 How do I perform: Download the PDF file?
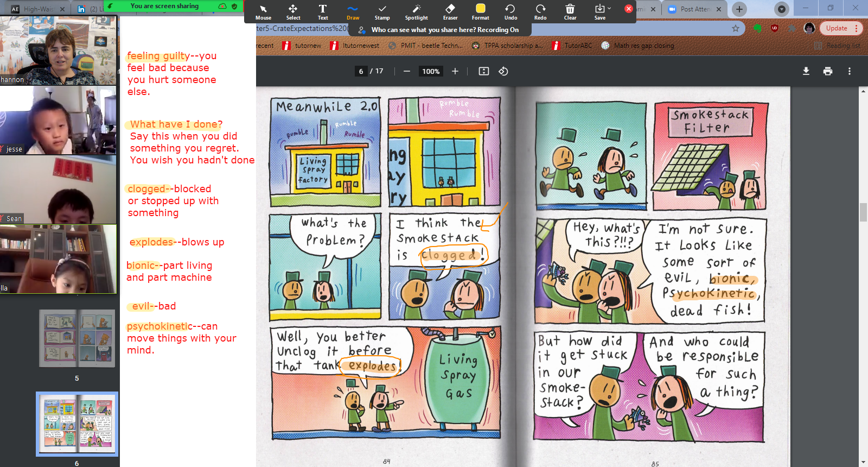pyautogui.click(x=806, y=71)
